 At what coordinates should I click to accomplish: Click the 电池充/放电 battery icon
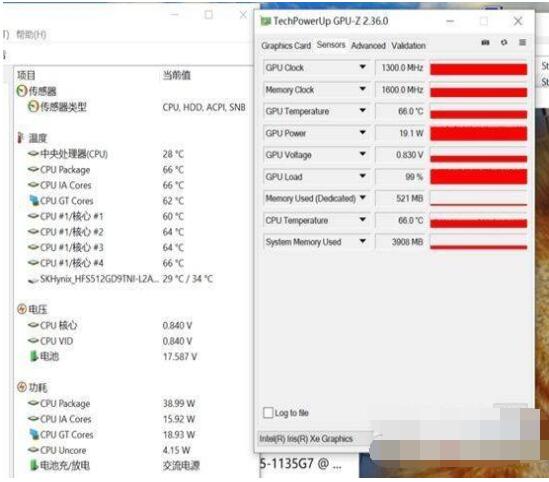tap(34, 465)
